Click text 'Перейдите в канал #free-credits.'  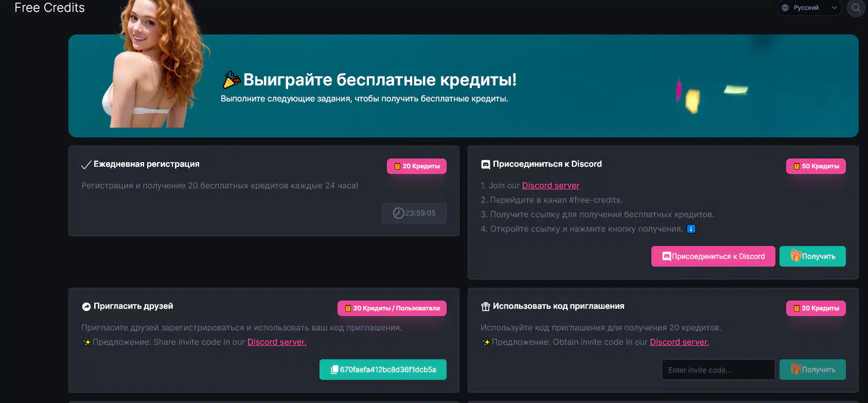pos(556,200)
